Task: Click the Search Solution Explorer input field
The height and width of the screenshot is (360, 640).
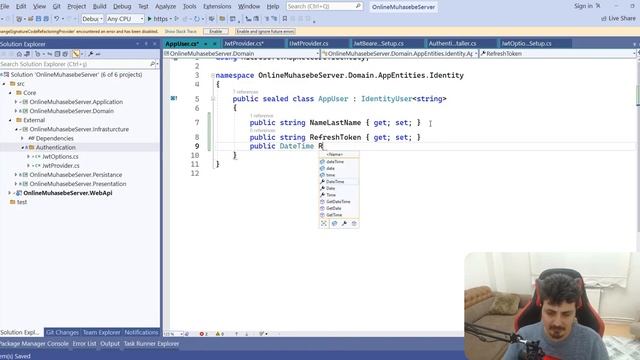Action: [x=75, y=64]
